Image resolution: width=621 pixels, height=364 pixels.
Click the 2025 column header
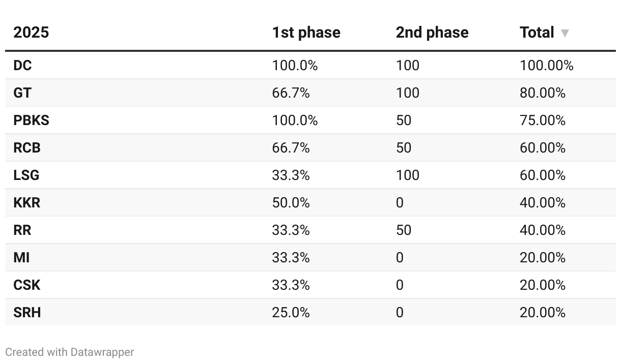point(31,33)
